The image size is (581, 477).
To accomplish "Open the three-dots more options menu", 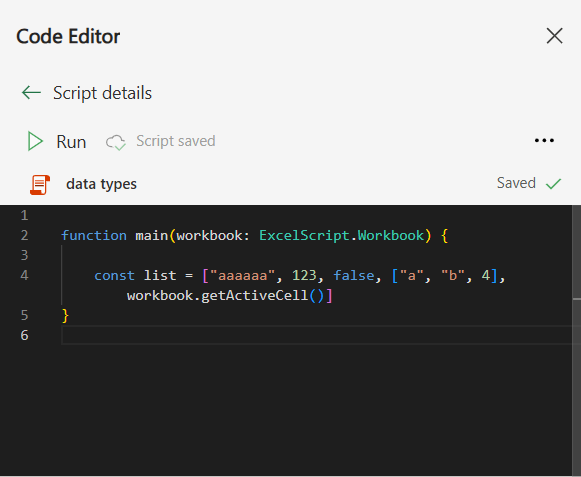I will tap(544, 140).
